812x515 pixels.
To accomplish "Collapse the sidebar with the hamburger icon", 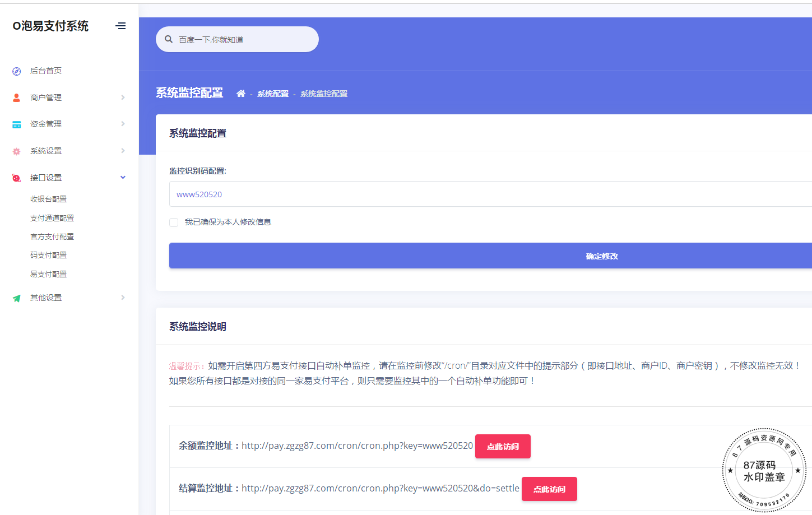I will point(120,26).
